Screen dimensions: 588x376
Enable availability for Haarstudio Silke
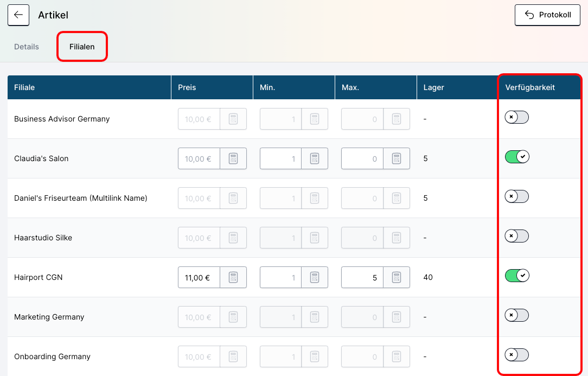click(x=516, y=236)
